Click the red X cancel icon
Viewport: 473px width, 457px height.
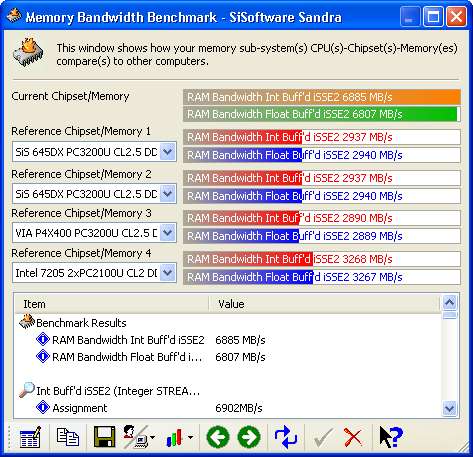(353, 437)
